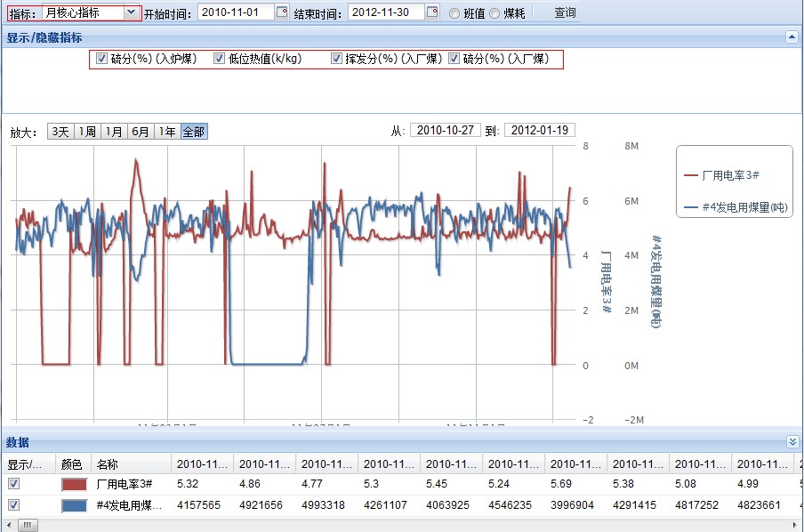This screenshot has height=532, width=804.
Task: Click cell value 5.32
Action: click(x=188, y=484)
